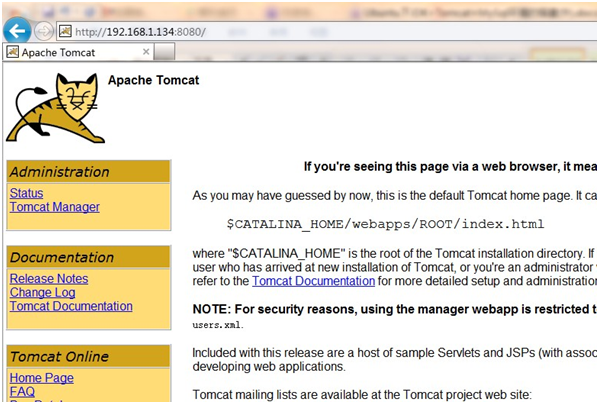This screenshot has width=599, height=404.
Task: Click the Tomcat cat logo image
Action: [55, 108]
